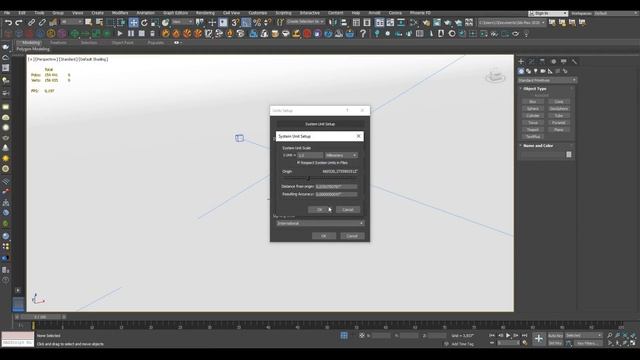
Task: Click the trash delete icon in toolbar
Action: (x=152, y=33)
